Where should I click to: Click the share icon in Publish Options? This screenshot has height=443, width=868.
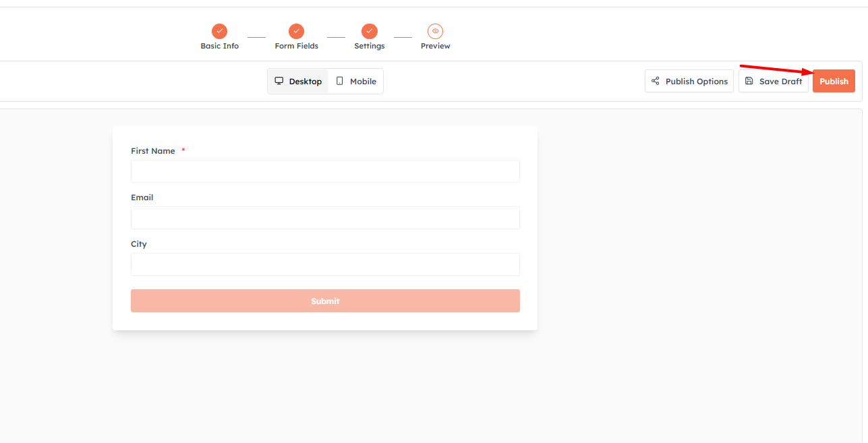[x=655, y=81]
